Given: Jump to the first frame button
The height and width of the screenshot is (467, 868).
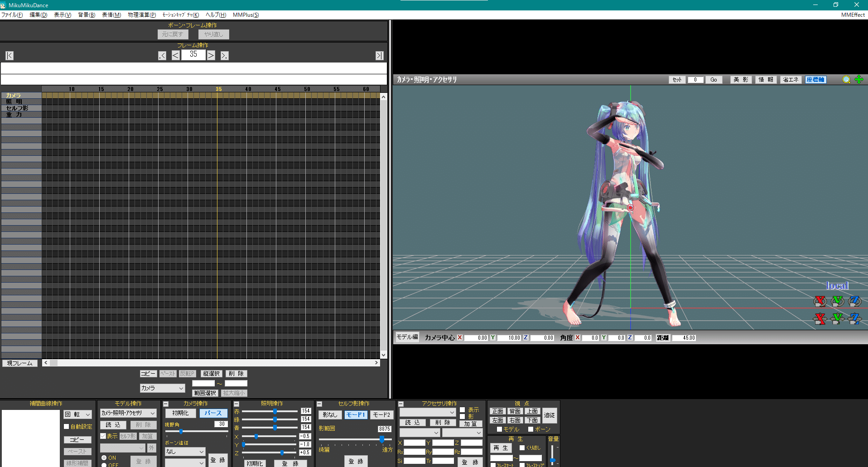Looking at the screenshot, I should pyautogui.click(x=10, y=56).
